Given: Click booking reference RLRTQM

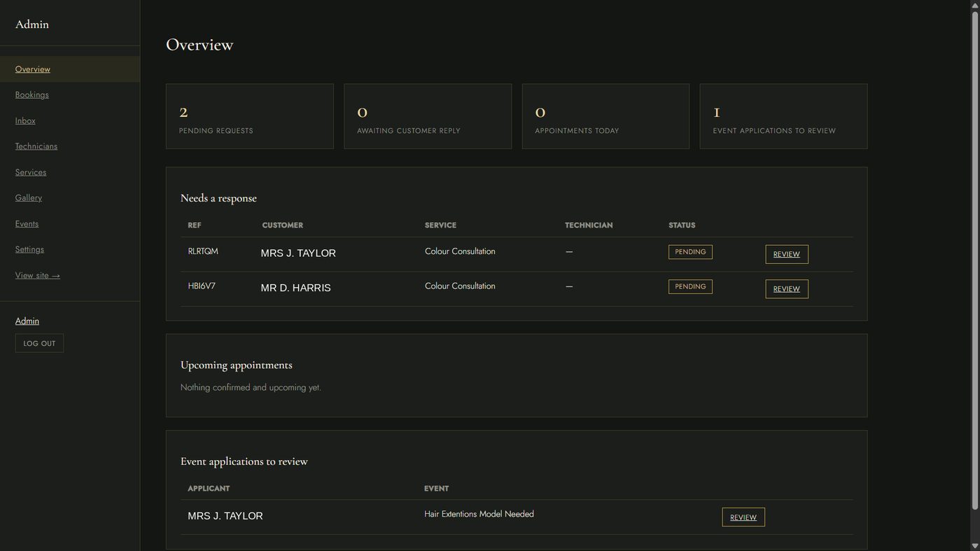Looking at the screenshot, I should [x=203, y=251].
